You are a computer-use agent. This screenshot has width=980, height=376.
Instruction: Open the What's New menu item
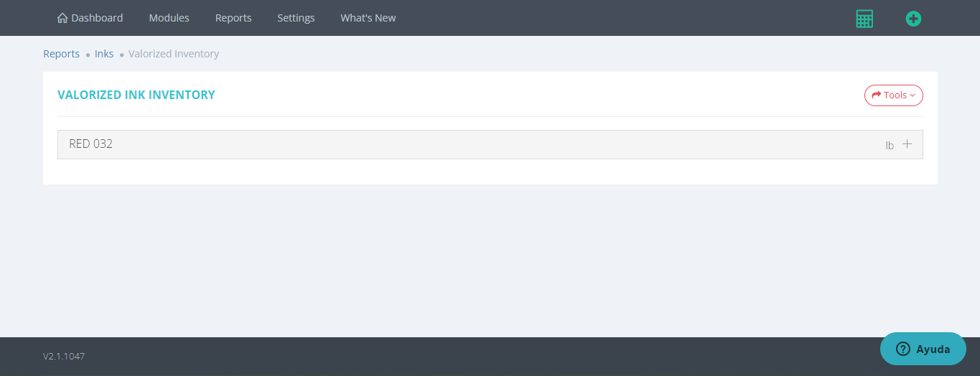point(368,18)
